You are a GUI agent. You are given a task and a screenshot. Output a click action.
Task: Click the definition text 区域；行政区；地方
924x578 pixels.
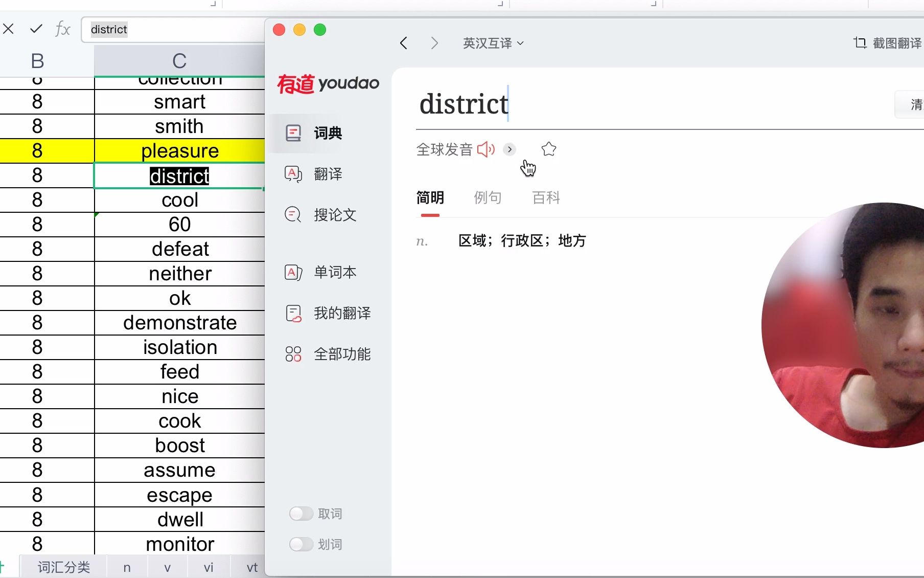[x=522, y=240]
